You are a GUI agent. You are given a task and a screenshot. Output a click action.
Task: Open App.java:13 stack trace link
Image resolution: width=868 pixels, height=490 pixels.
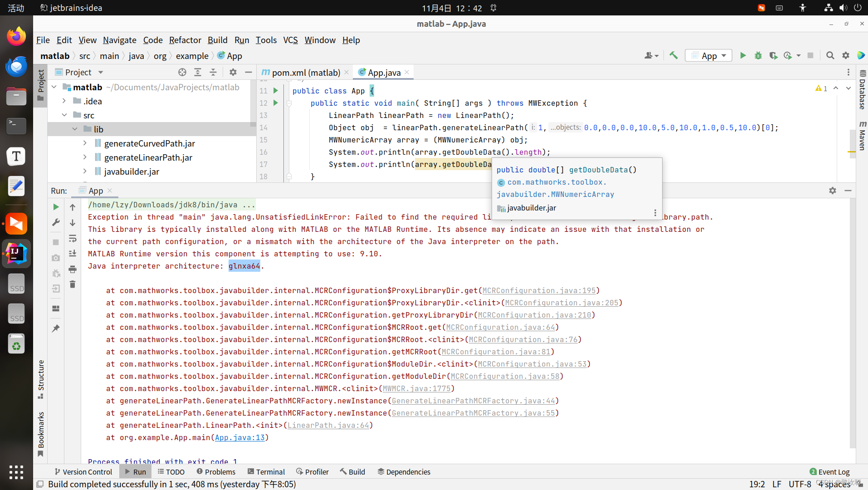pos(239,437)
